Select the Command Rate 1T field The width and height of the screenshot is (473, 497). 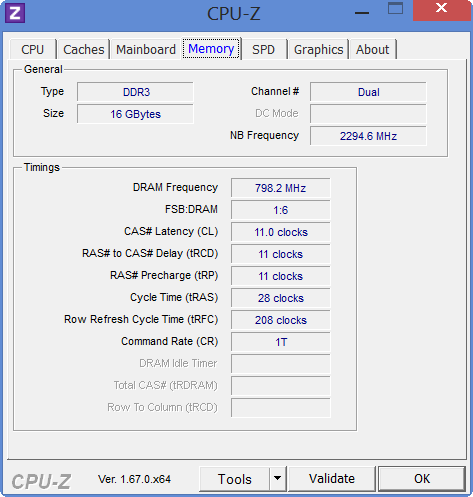[281, 342]
